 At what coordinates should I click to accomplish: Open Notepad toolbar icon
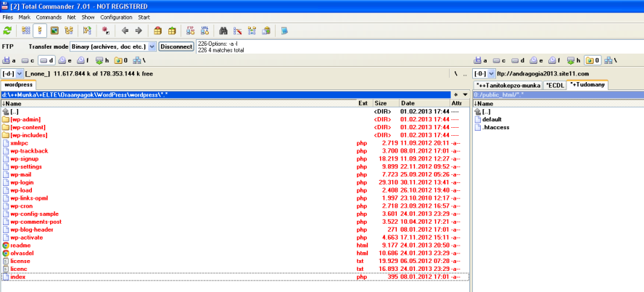point(284,31)
